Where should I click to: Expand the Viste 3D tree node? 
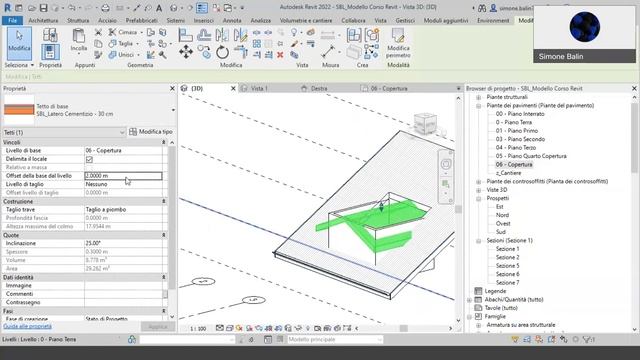(x=478, y=190)
